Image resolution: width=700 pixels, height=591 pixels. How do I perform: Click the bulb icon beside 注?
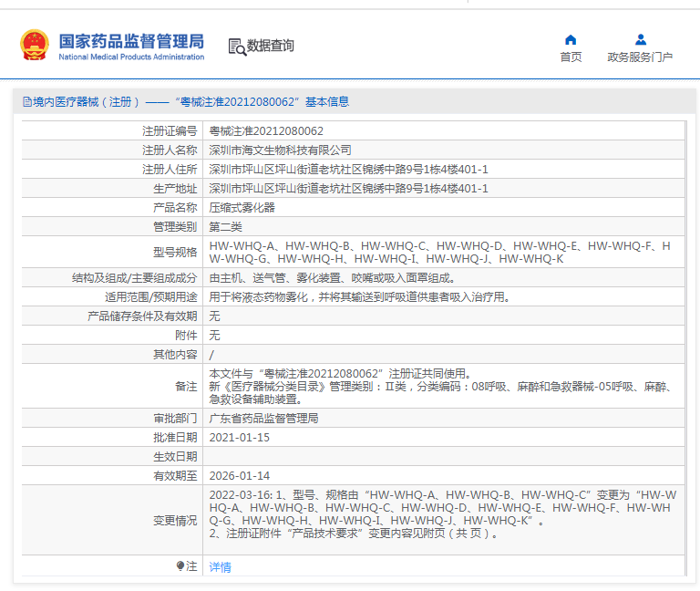180,566
